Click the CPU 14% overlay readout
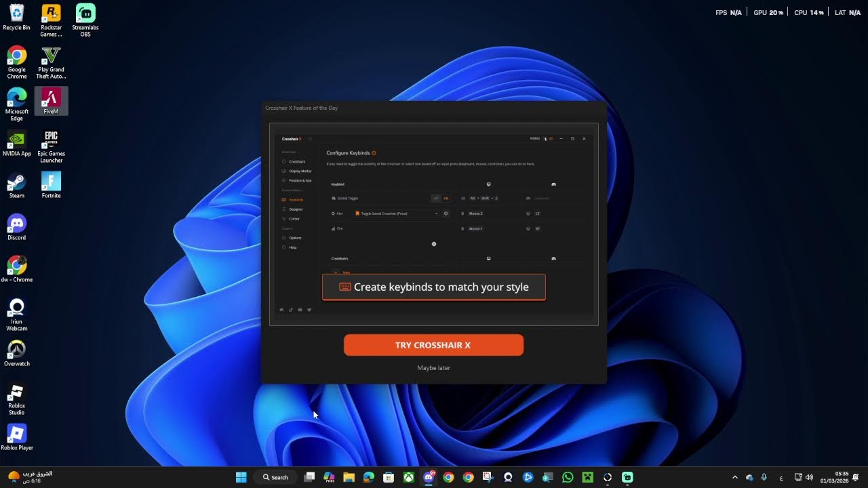The width and height of the screenshot is (868, 488). [809, 13]
